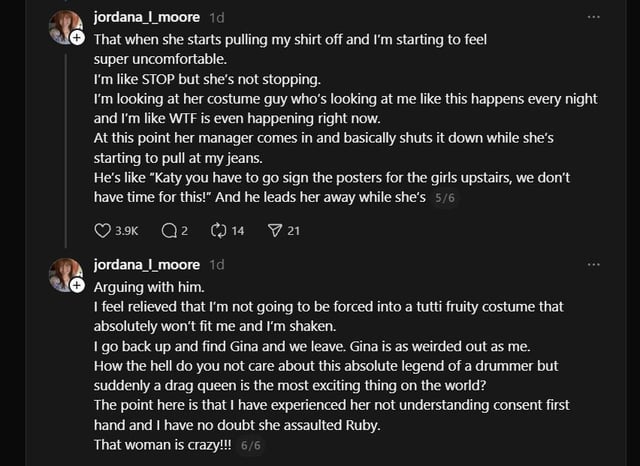The width and height of the screenshot is (640, 466).
Task: Click the 14 repost count
Action: coord(238,231)
